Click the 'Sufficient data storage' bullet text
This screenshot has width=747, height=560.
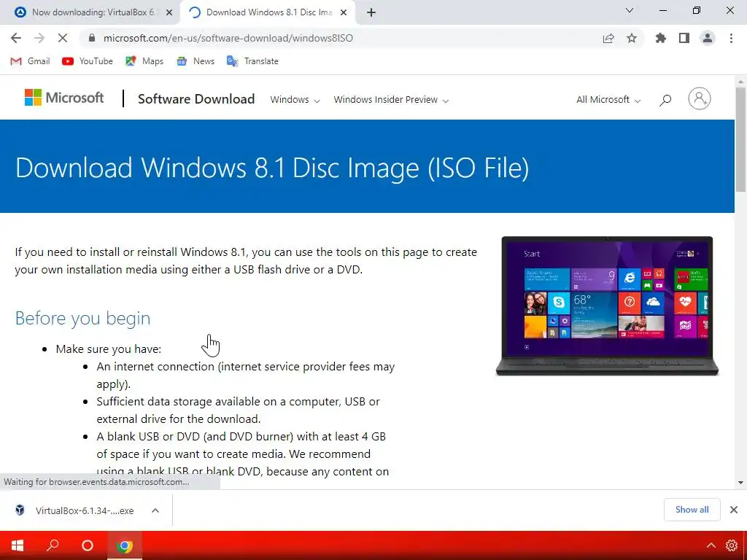pos(238,410)
